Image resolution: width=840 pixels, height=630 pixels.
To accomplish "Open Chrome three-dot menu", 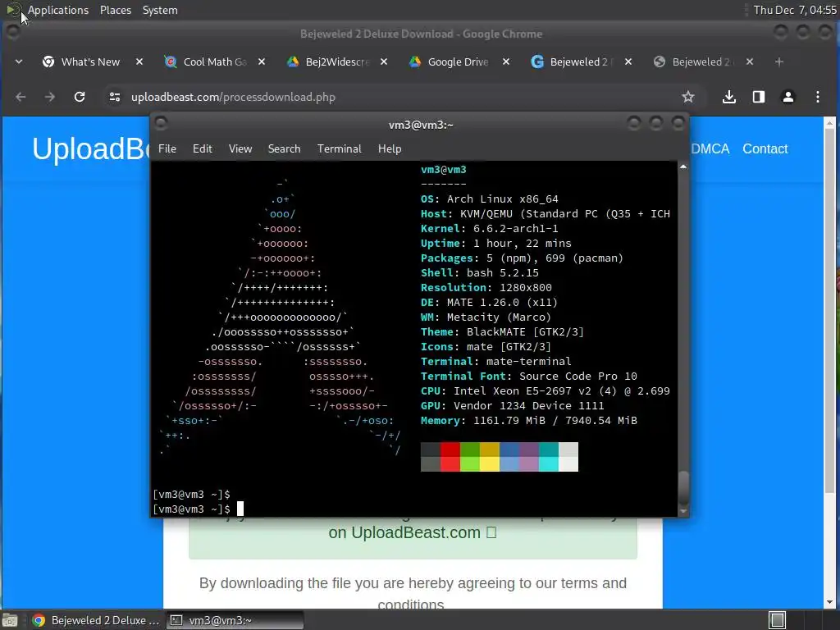I will click(x=818, y=97).
